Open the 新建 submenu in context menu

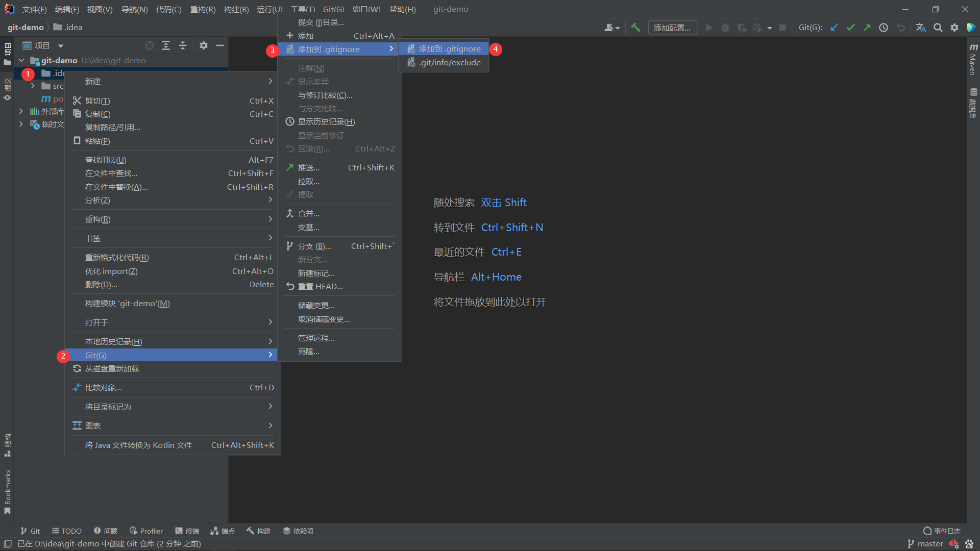(173, 81)
